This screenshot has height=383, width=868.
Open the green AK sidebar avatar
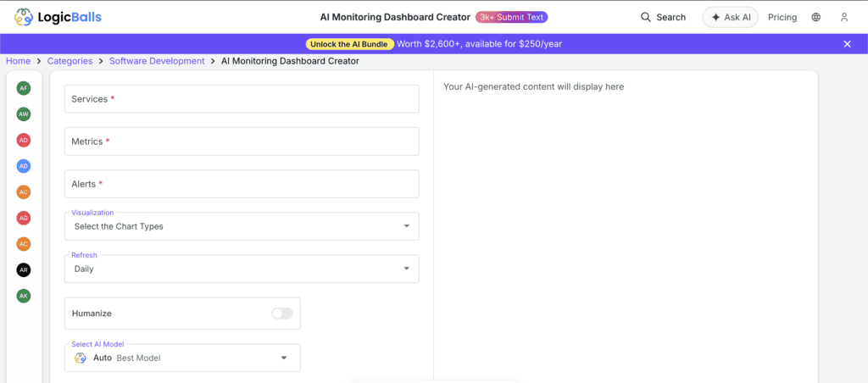(x=24, y=296)
